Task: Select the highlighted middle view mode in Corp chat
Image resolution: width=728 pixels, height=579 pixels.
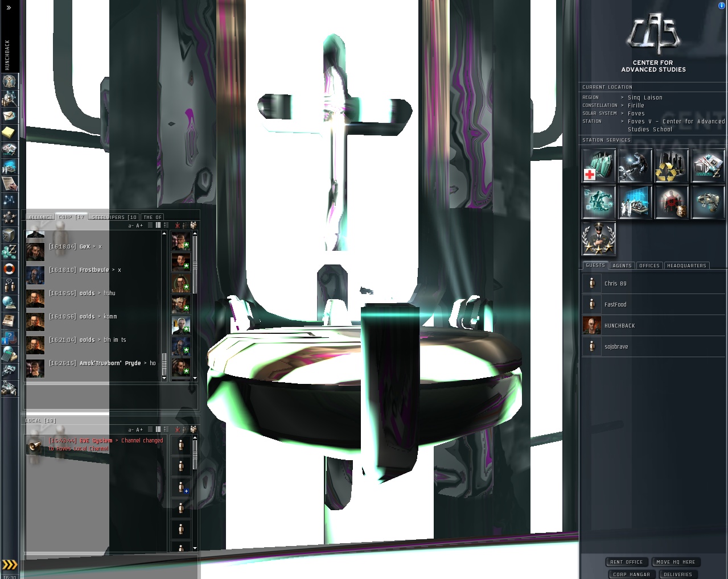Action: click(158, 225)
